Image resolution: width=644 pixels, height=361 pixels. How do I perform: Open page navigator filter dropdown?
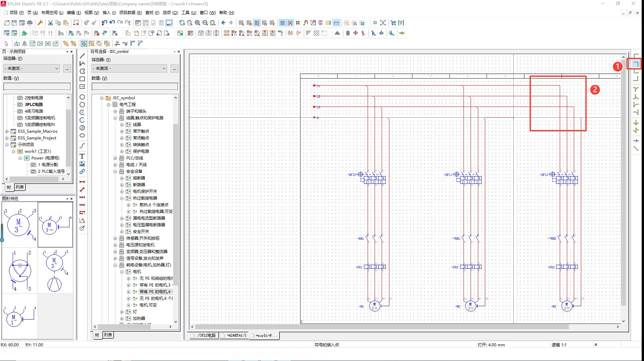pos(56,68)
